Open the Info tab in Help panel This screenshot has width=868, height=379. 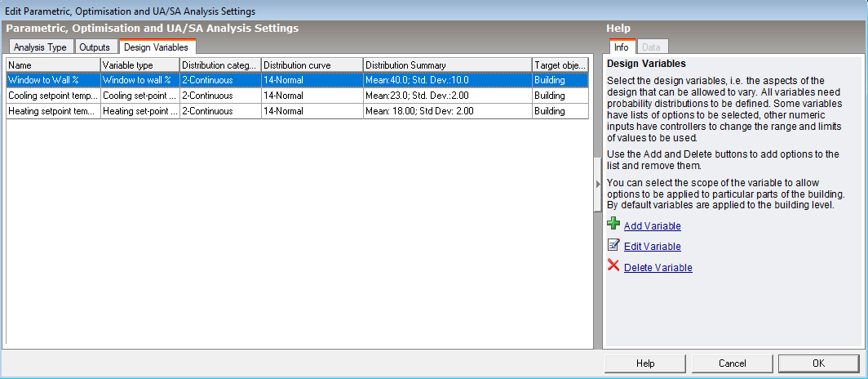coord(621,47)
